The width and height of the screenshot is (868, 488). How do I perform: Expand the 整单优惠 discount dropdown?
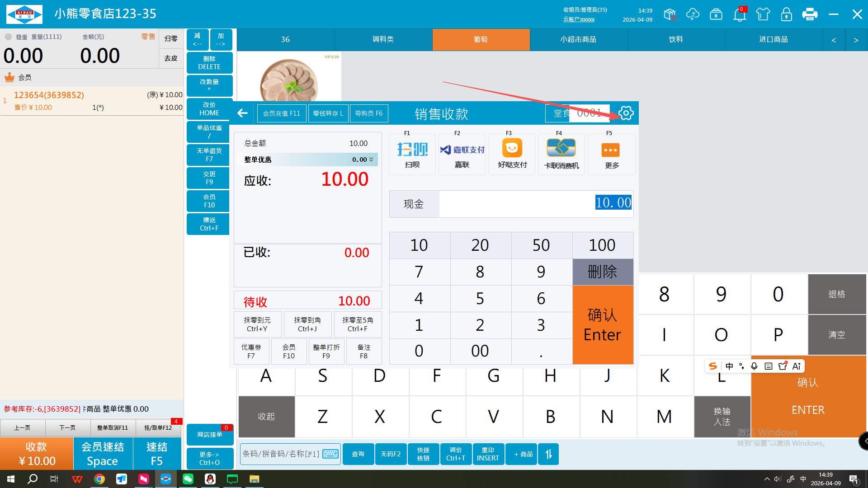pos(371,160)
